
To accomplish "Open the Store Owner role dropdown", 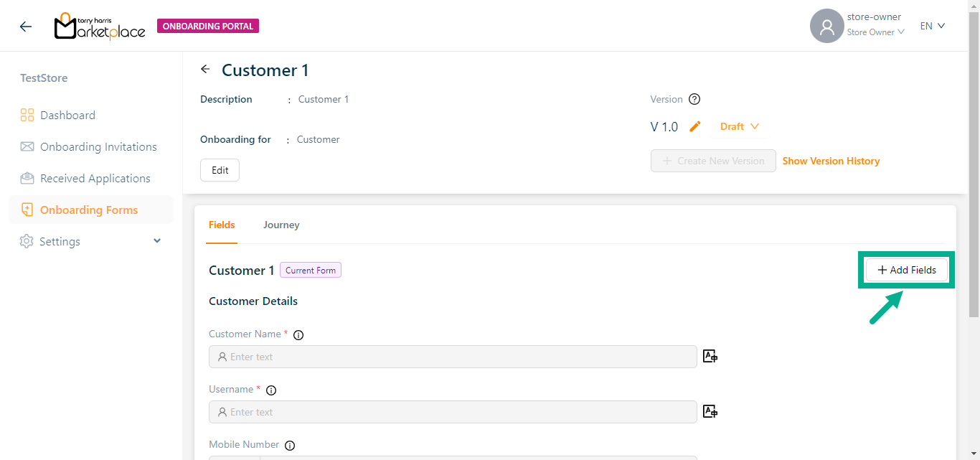I will [x=875, y=32].
